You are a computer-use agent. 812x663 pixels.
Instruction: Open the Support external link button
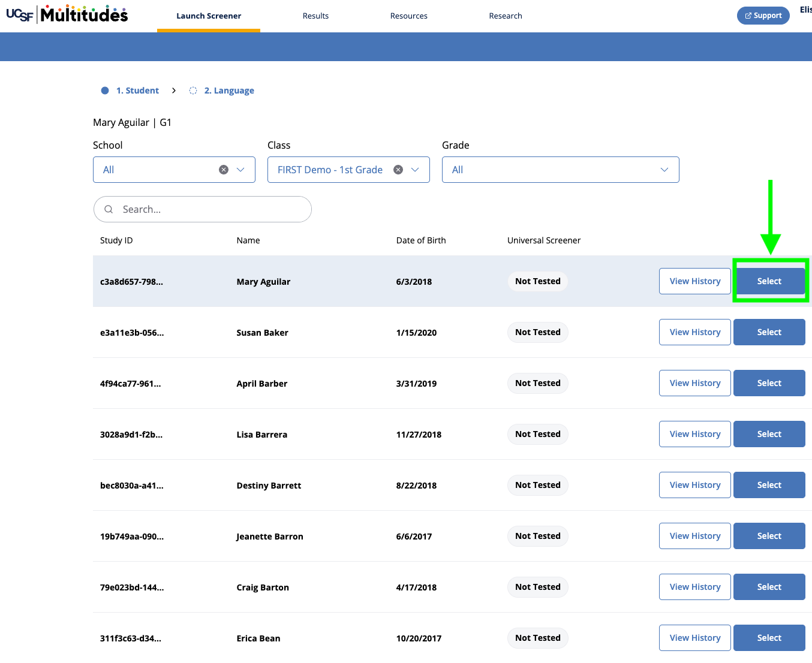point(763,16)
